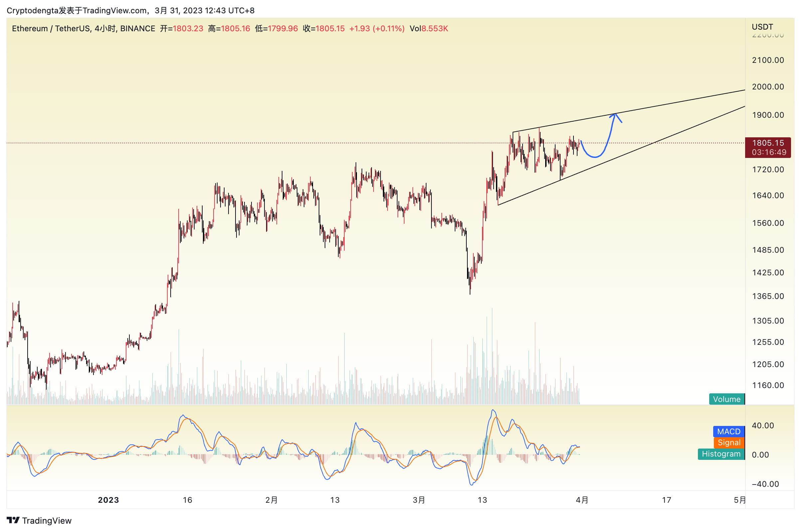Click the green Volume indicator label
The width and height of the screenshot is (801, 532).
[726, 399]
